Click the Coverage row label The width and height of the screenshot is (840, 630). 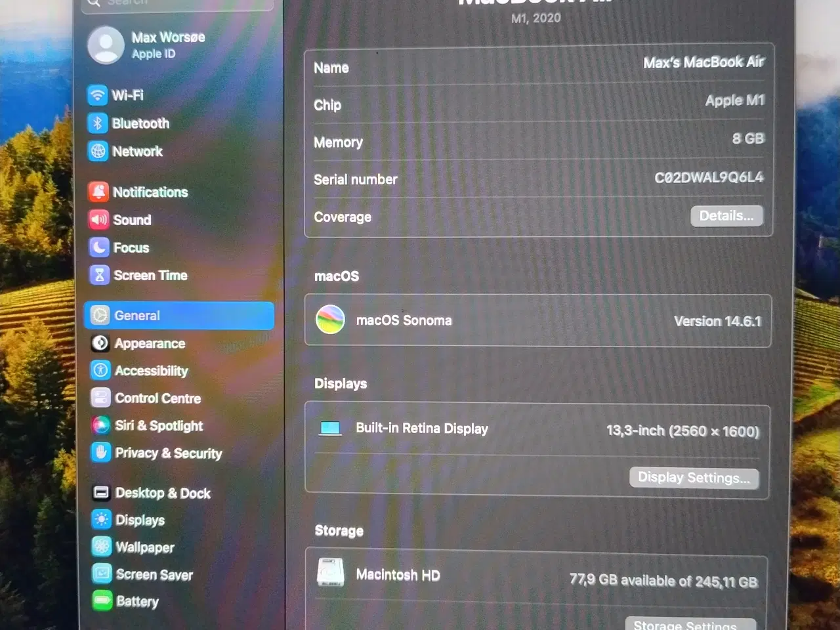tap(343, 217)
